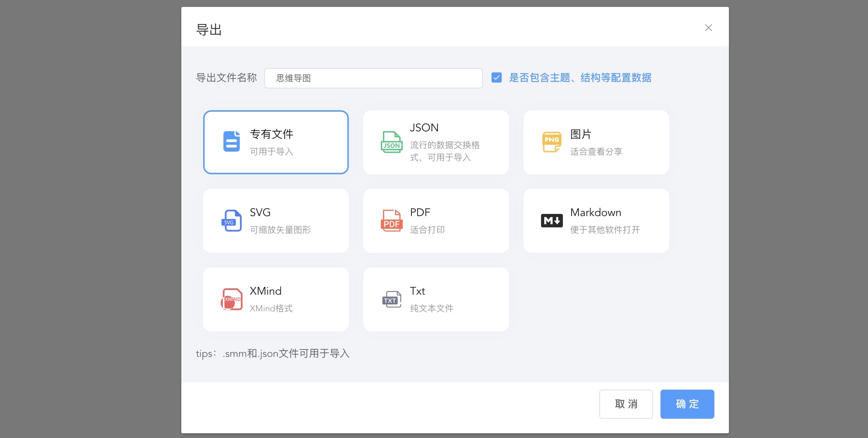
Task: Select the Txt 纯文本文件 description
Action: [x=432, y=308]
